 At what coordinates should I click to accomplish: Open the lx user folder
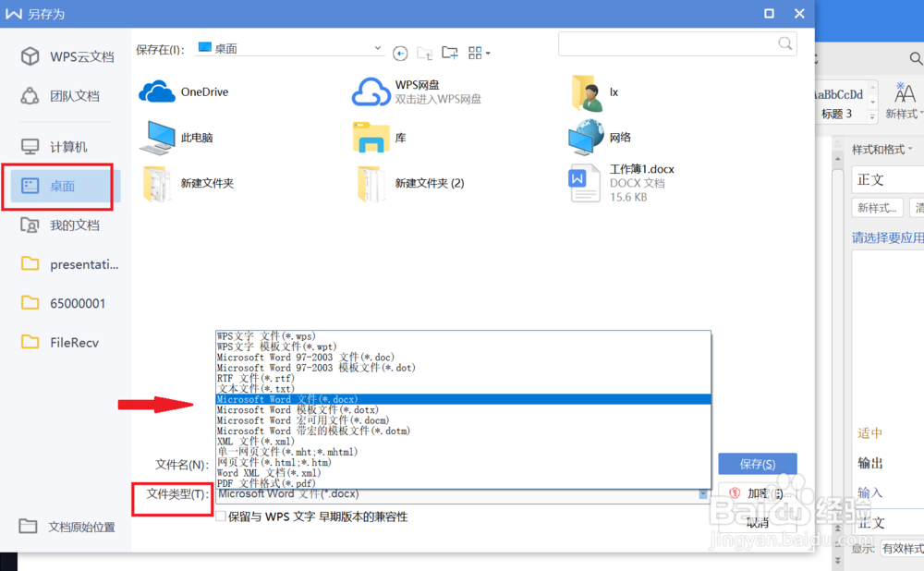coord(594,92)
